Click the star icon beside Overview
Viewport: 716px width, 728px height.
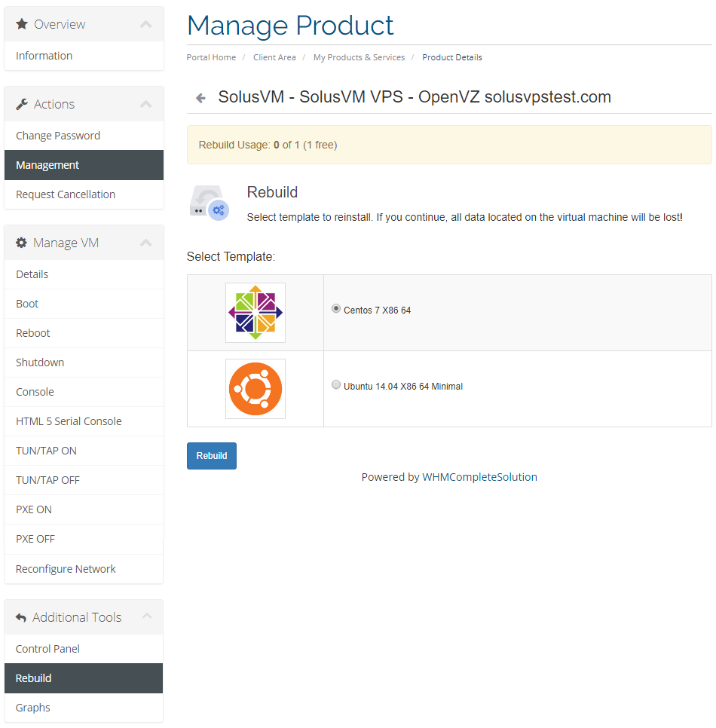21,24
